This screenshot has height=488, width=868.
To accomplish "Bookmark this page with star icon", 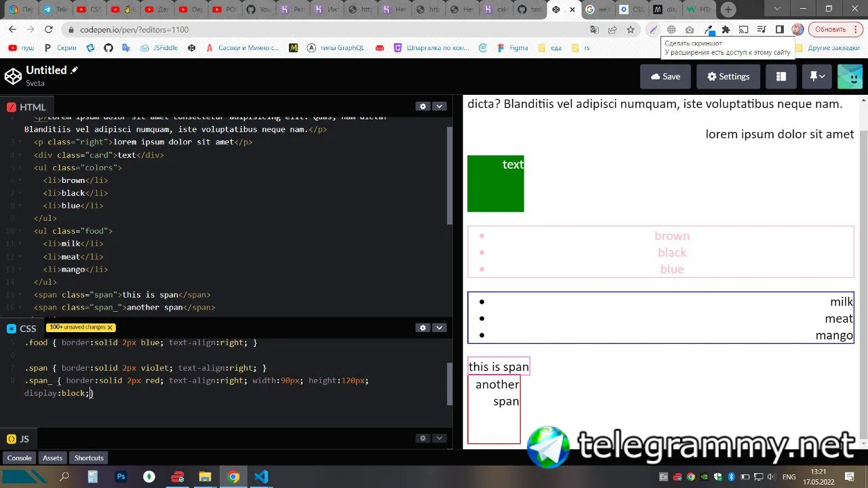I will click(x=631, y=30).
